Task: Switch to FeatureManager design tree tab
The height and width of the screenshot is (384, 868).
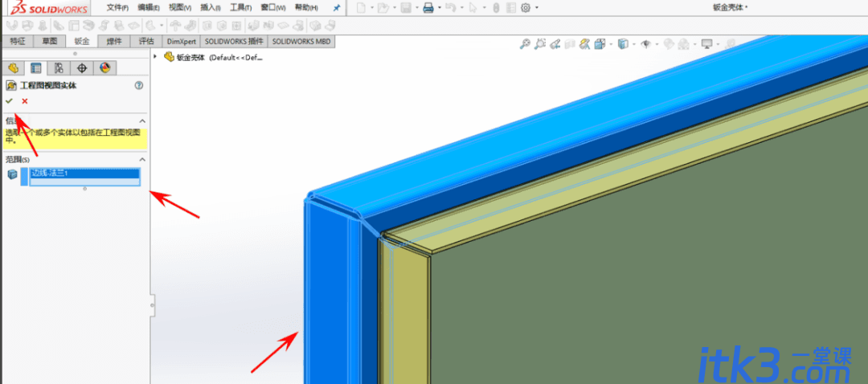Action: tap(14, 68)
